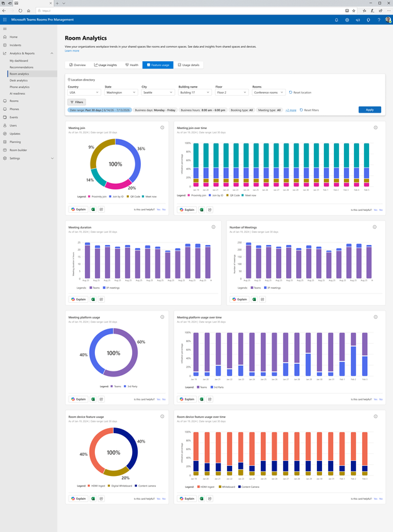Show info for Meeting join over time

click(x=375, y=128)
